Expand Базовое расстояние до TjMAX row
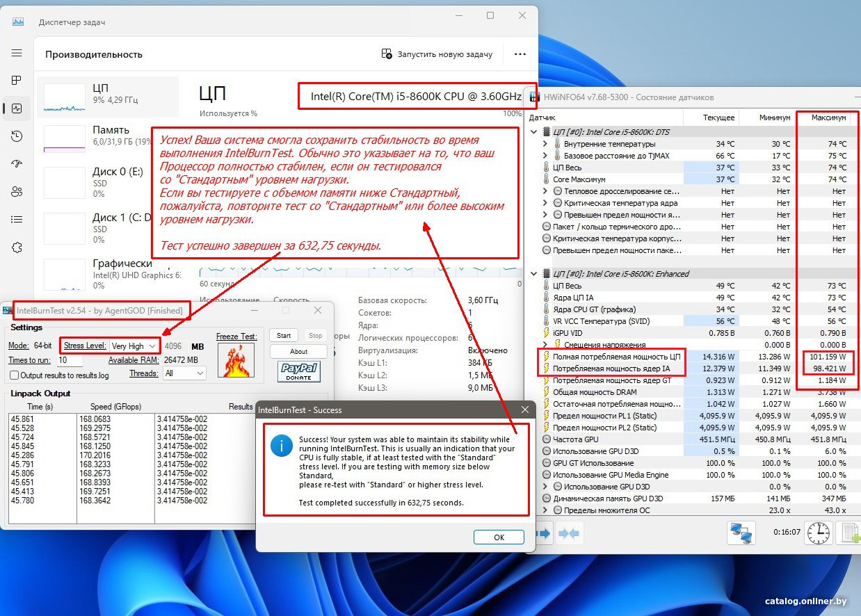This screenshot has height=616, width=861. (546, 156)
